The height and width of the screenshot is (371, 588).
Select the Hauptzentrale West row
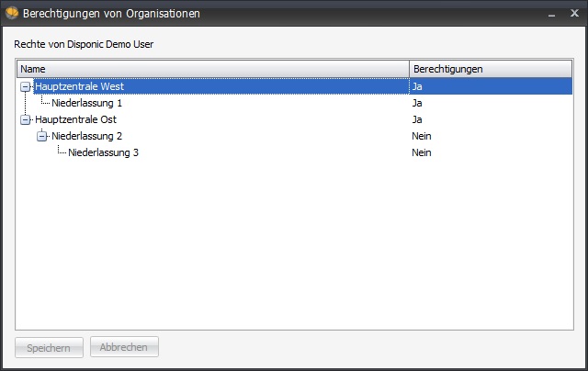tap(294, 86)
